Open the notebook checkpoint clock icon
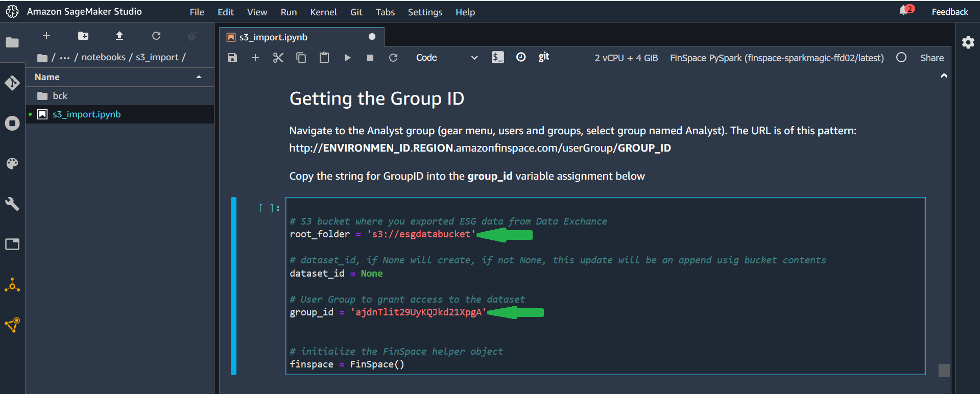 point(521,57)
